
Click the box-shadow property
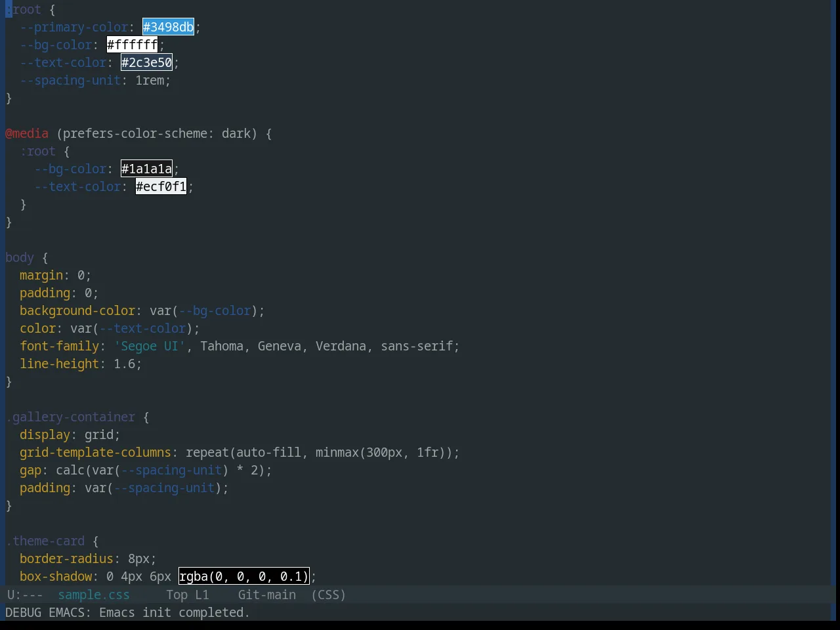(x=56, y=576)
